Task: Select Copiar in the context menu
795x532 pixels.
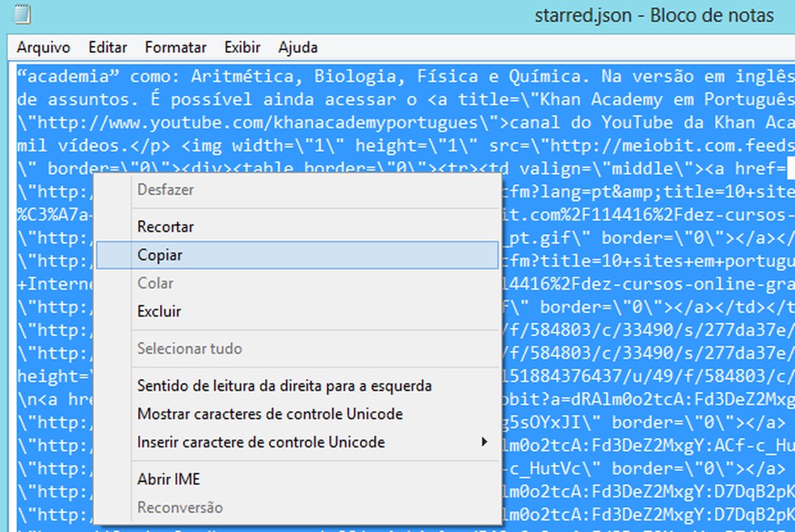Action: point(297,255)
